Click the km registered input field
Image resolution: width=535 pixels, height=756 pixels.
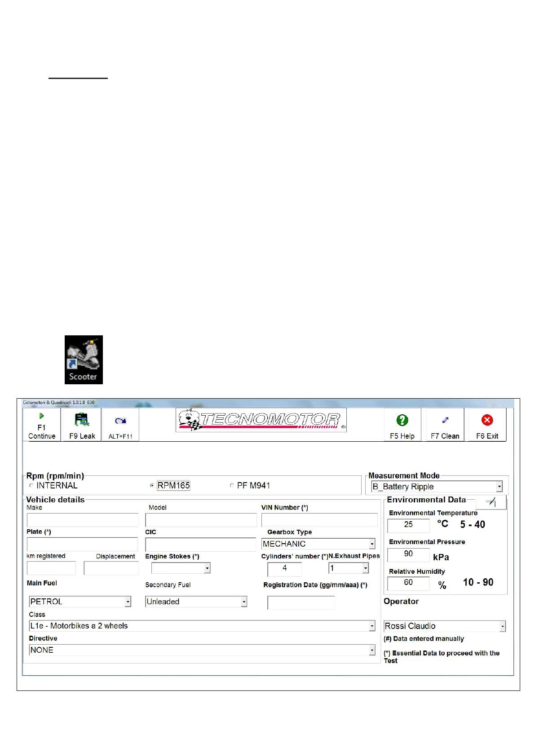click(x=51, y=568)
